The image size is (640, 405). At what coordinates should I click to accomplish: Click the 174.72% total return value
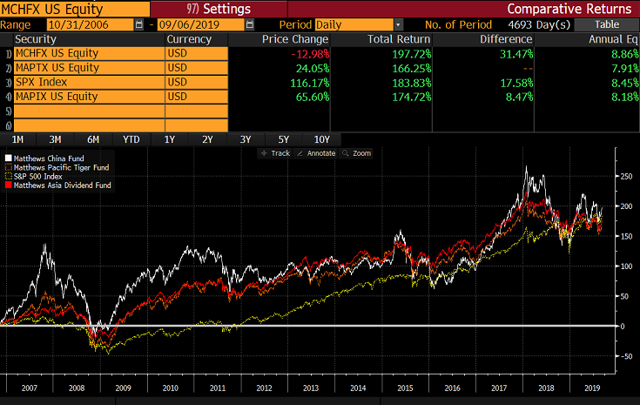click(411, 97)
